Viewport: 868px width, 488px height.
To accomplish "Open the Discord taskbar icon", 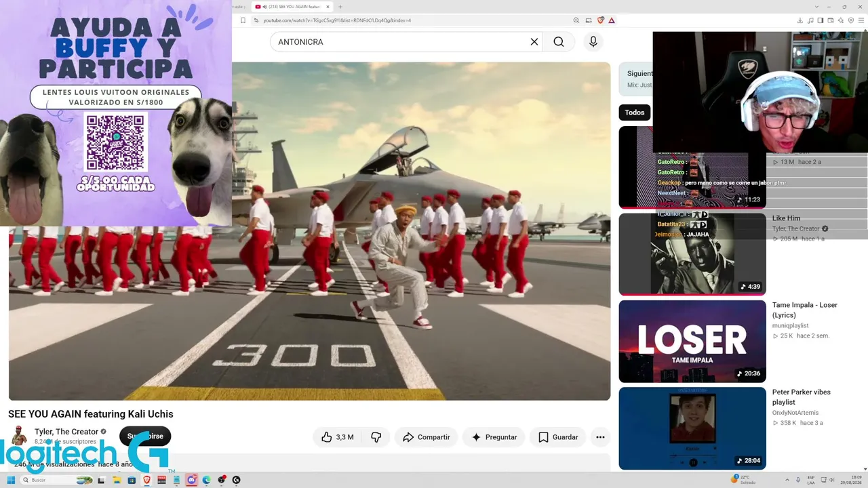I will [x=191, y=480].
